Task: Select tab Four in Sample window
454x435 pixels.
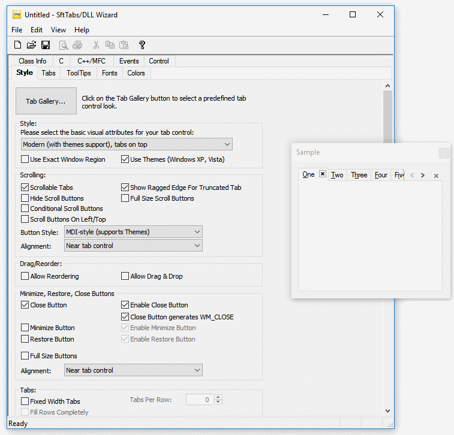Action: coord(381,175)
